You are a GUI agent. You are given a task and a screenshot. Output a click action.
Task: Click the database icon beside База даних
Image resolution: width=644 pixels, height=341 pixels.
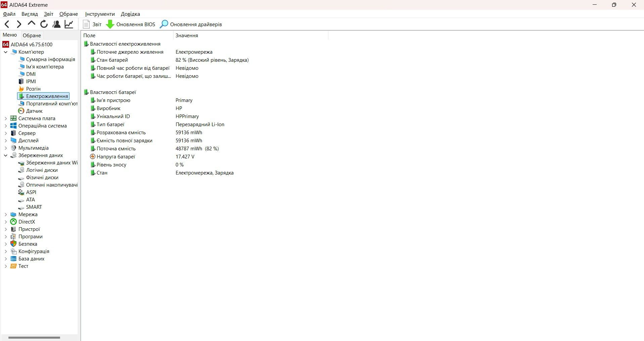pos(13,259)
